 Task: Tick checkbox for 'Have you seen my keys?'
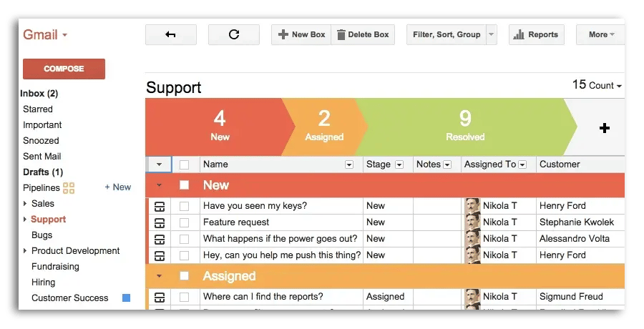tap(185, 206)
